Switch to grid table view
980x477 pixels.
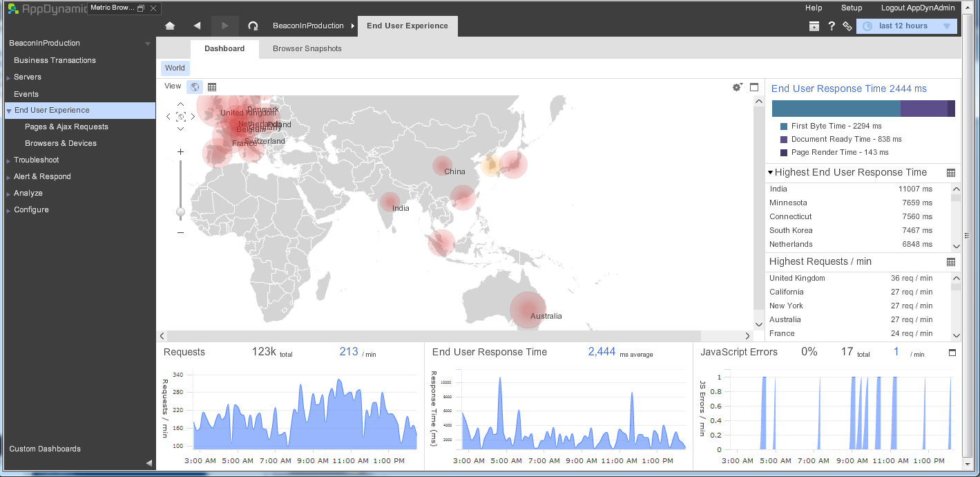(212, 87)
